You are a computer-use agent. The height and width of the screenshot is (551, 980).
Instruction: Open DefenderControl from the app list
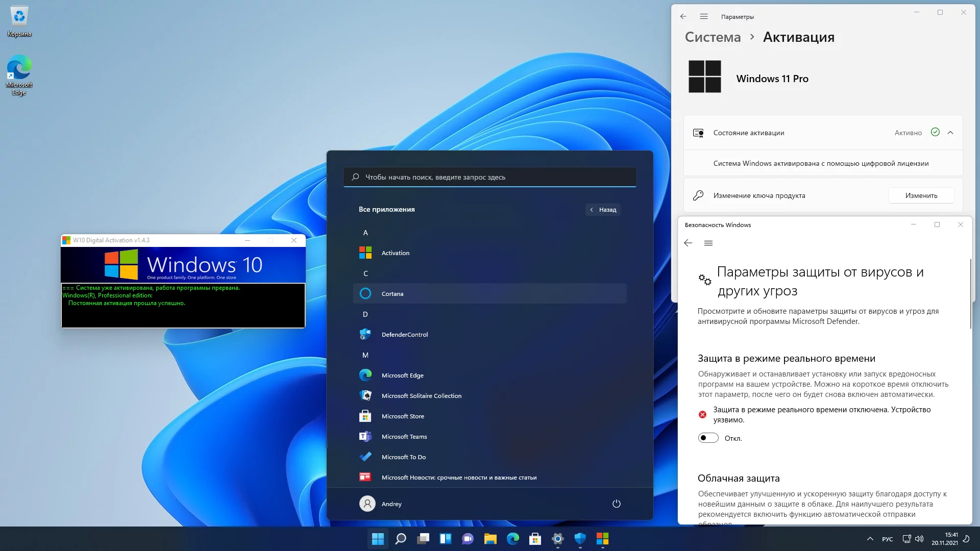pyautogui.click(x=404, y=335)
